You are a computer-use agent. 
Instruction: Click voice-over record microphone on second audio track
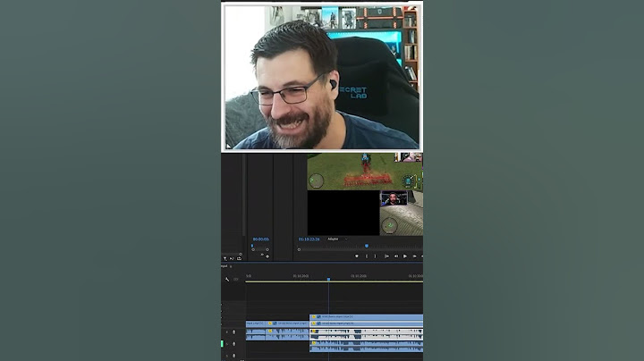[x=234, y=344]
